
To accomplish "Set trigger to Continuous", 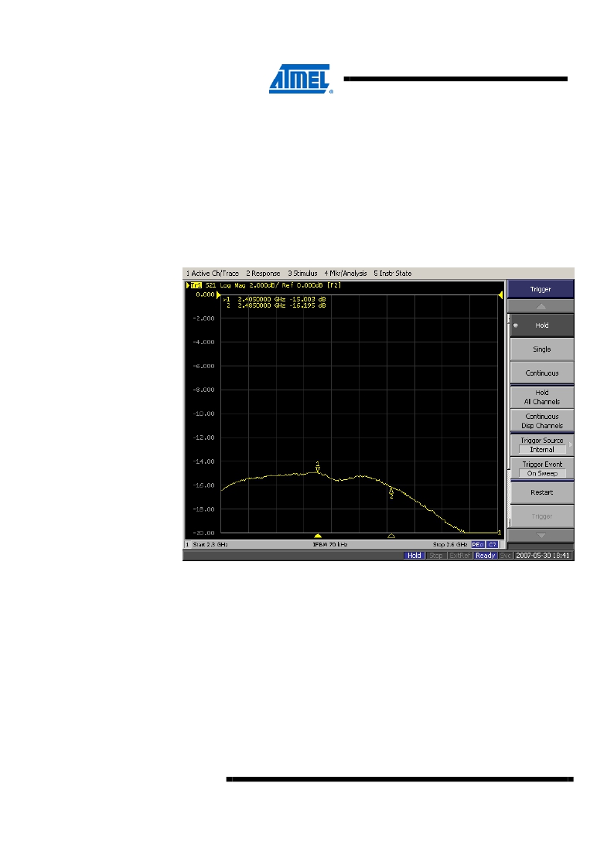I will pos(541,373).
